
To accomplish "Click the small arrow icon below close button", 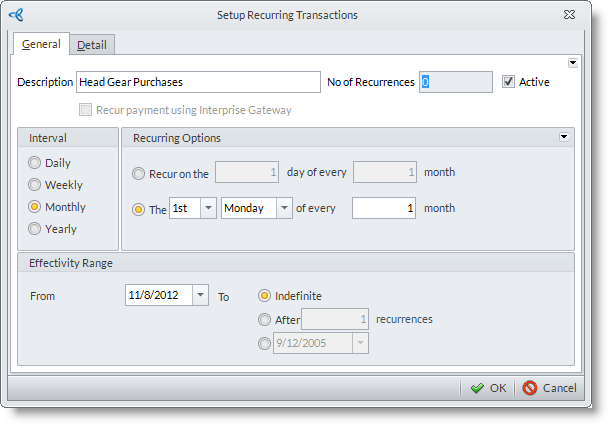I will tap(572, 62).
